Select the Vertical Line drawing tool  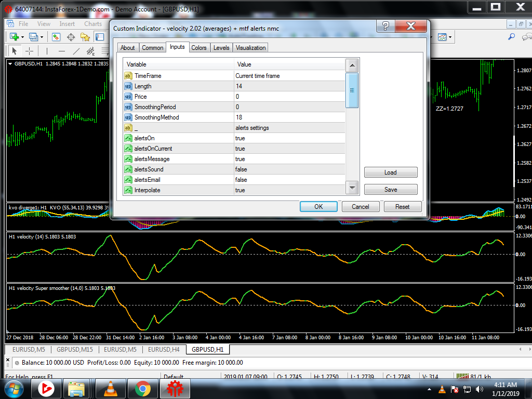point(47,51)
